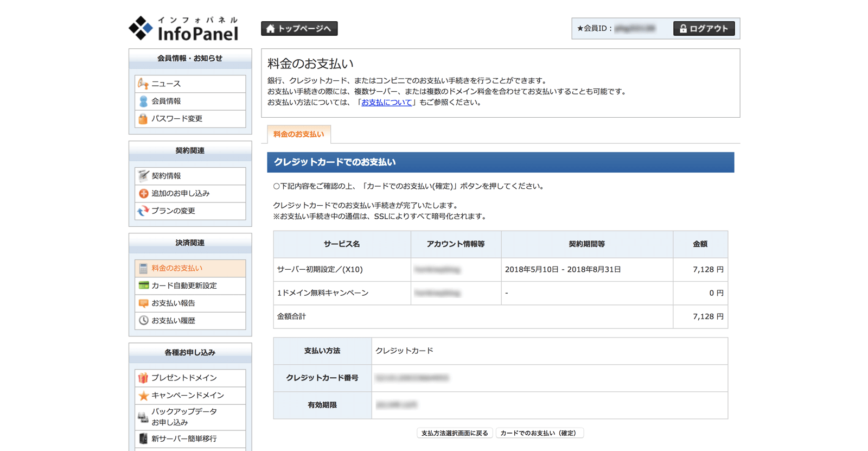Click the キャンペーンドメイン star icon
Screen dimensions: 868x451
pyautogui.click(x=143, y=395)
